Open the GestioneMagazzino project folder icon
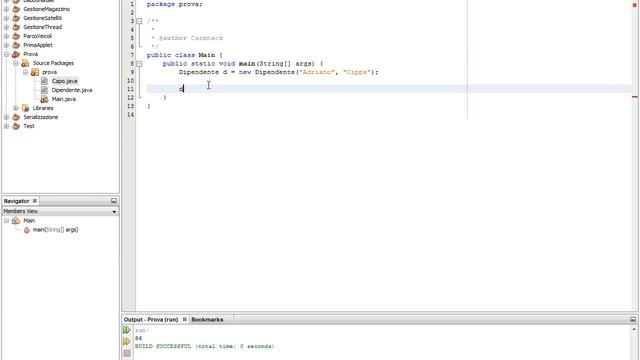Image resolution: width=640 pixels, height=360 pixels. [x=16, y=9]
